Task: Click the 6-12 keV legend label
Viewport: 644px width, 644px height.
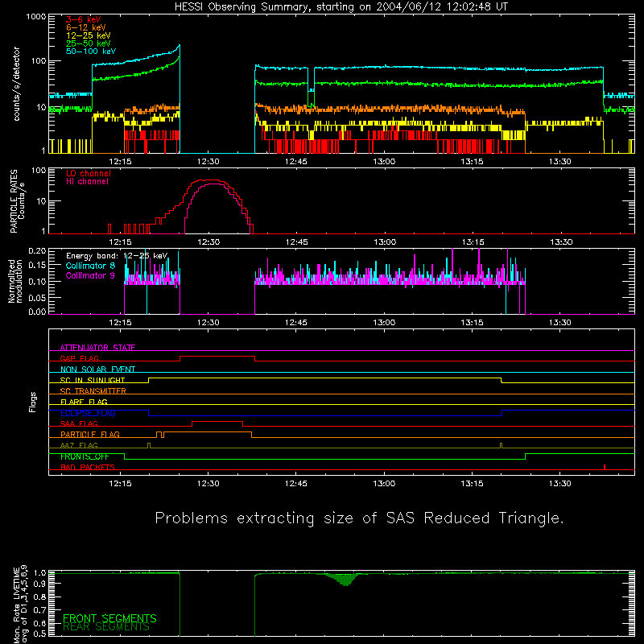Action: point(86,27)
